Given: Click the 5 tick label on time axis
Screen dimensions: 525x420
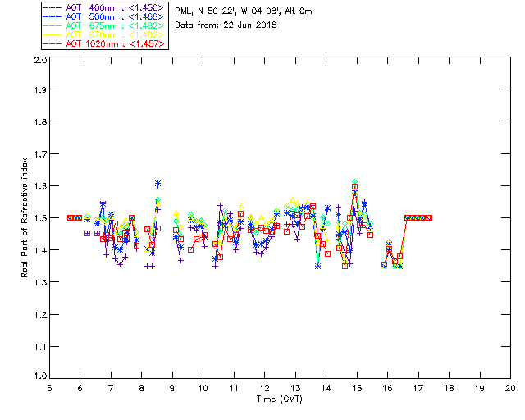Looking at the screenshot, I should (x=50, y=388).
